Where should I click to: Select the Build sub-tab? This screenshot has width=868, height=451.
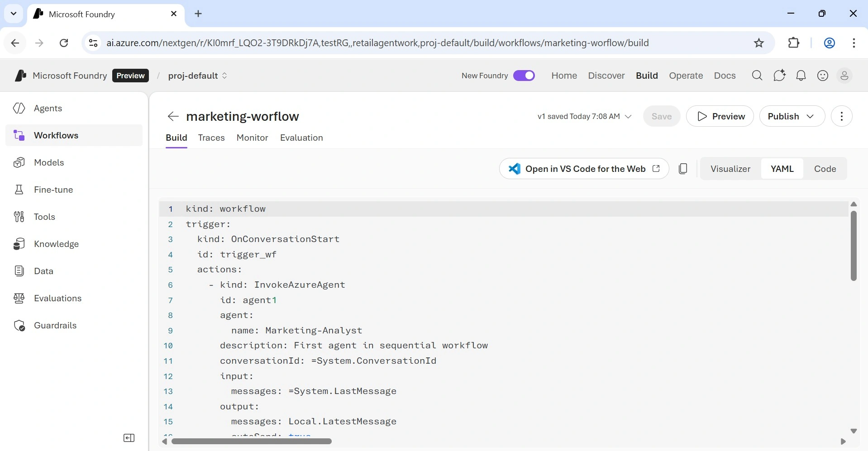click(176, 138)
